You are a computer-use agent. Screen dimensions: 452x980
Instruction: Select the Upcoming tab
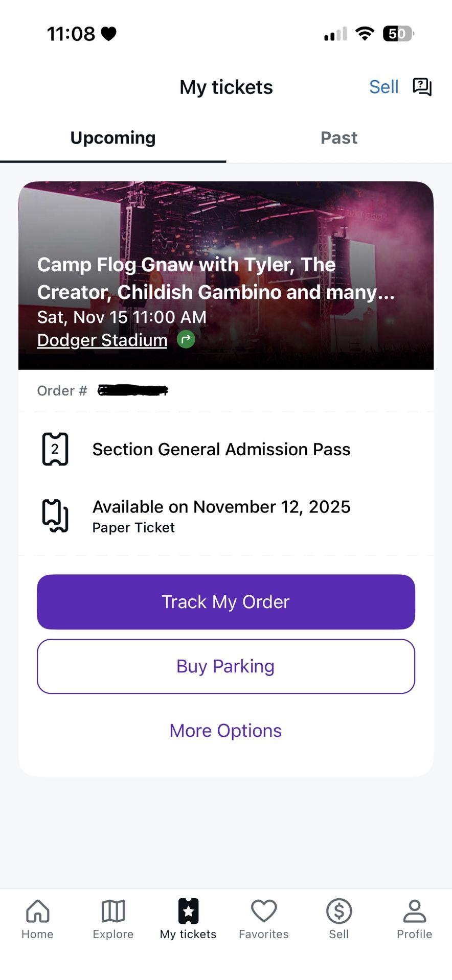tap(113, 138)
